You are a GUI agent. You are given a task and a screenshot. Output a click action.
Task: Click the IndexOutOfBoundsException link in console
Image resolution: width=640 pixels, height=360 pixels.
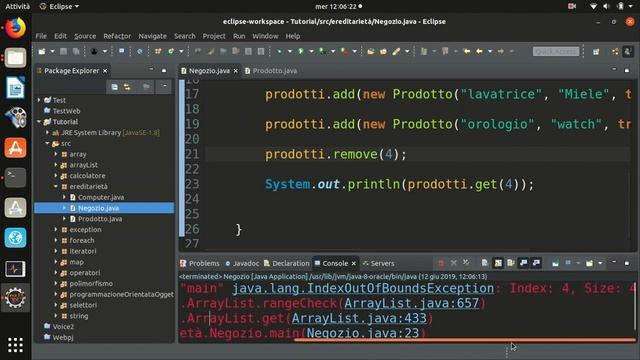coord(363,288)
